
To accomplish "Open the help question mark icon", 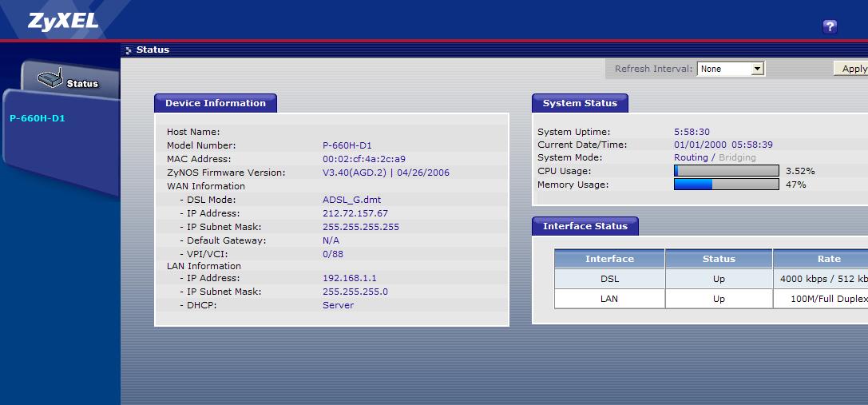I will (829, 26).
